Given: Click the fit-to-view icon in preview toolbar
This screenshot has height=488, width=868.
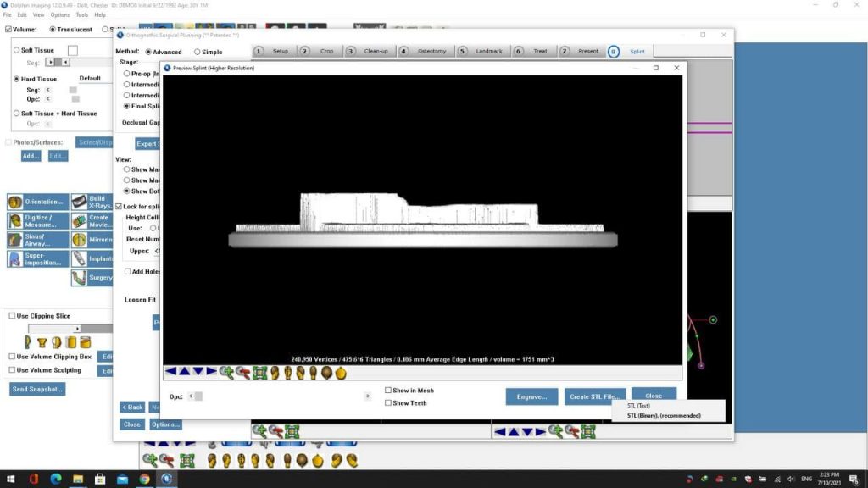Looking at the screenshot, I should click(259, 372).
